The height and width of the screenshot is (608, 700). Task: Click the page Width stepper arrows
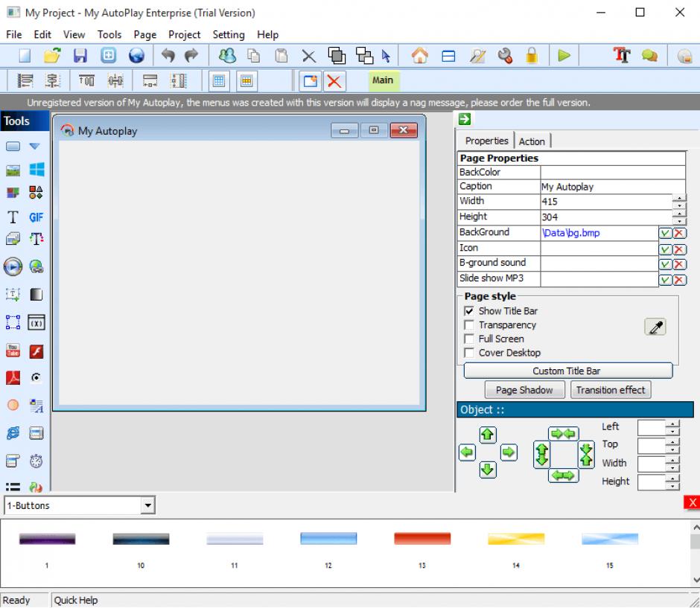[678, 202]
